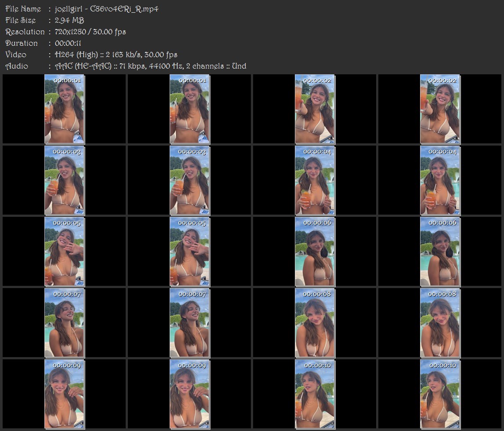504x431 pixels.
Task: Pick the first thumbnail marked 00:00:05
Action: [x=65, y=252]
